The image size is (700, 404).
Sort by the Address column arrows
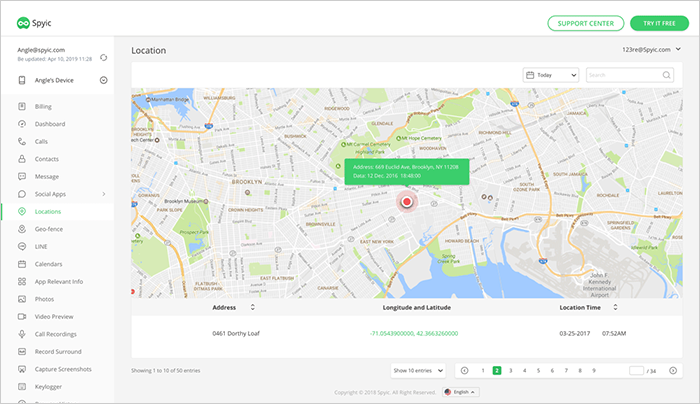pos(253,307)
